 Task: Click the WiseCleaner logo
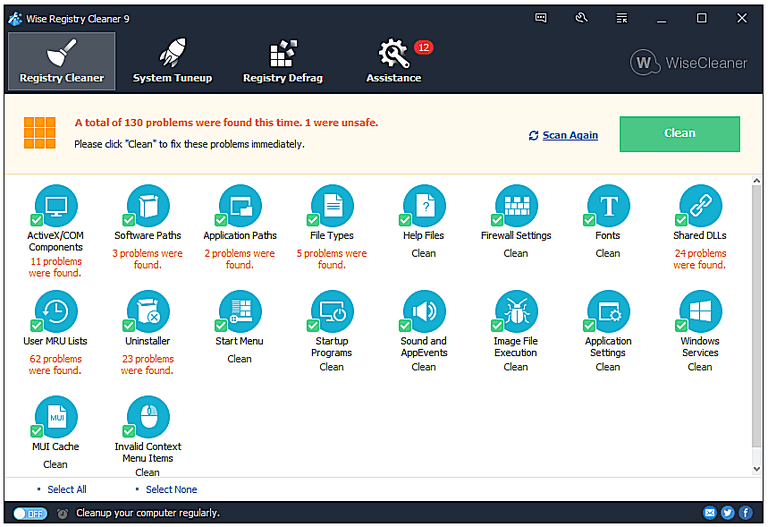688,63
